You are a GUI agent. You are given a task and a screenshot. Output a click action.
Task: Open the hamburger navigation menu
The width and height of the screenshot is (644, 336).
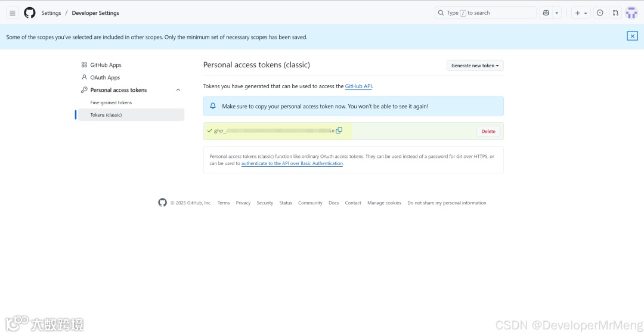13,13
